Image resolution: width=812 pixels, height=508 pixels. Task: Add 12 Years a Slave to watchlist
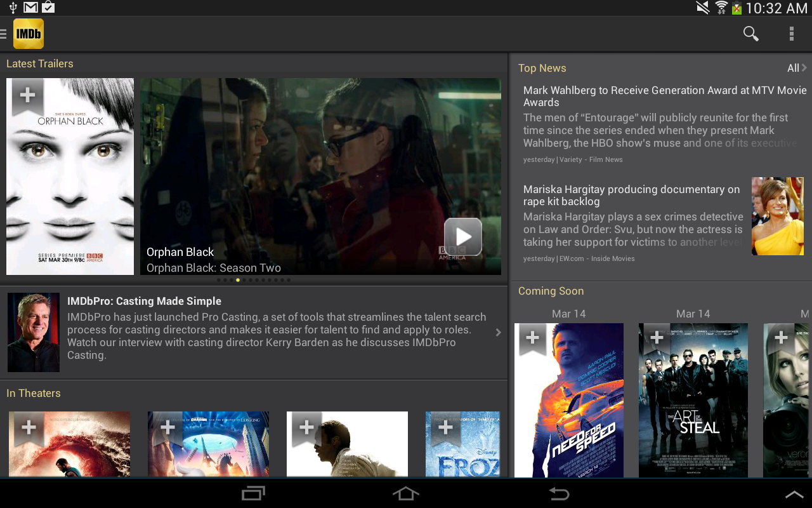pyautogui.click(x=306, y=429)
